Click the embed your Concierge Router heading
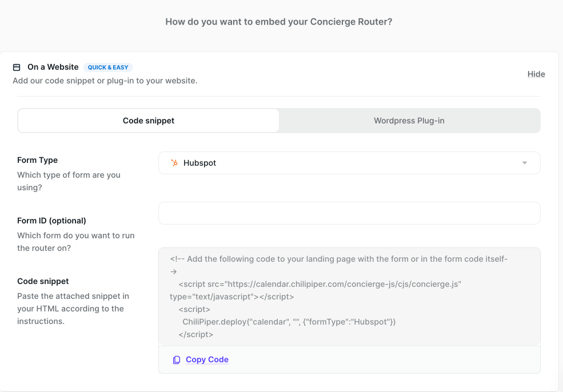This screenshot has height=392, width=563. tap(278, 22)
